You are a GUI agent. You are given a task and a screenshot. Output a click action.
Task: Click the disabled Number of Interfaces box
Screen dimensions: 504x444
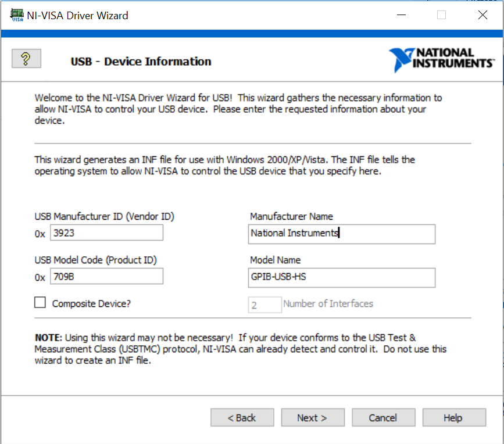click(x=265, y=305)
